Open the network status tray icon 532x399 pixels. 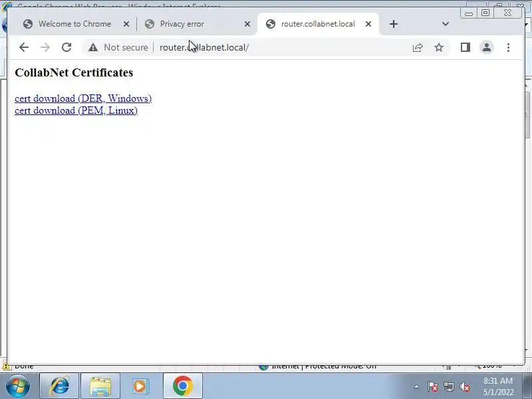(448, 386)
